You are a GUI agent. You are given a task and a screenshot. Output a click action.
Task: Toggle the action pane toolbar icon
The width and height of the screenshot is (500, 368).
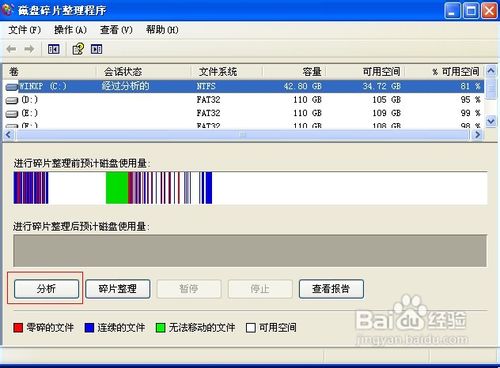(97, 49)
